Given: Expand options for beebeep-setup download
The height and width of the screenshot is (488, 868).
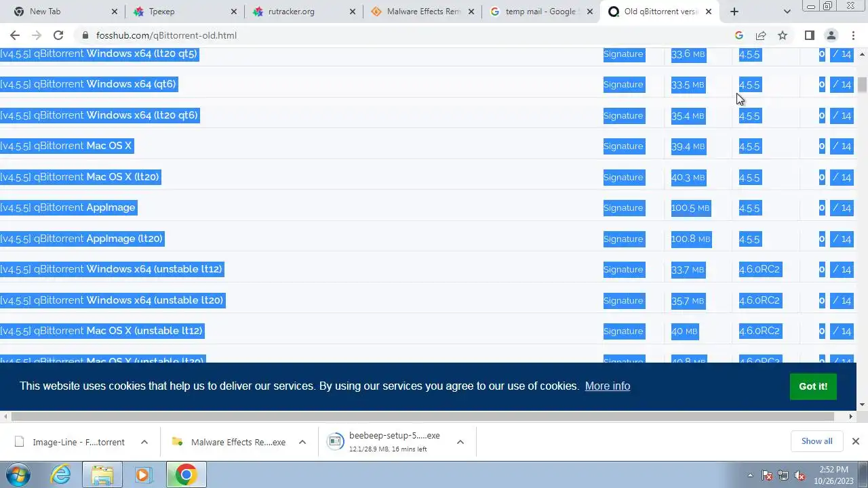Looking at the screenshot, I should pos(460,442).
